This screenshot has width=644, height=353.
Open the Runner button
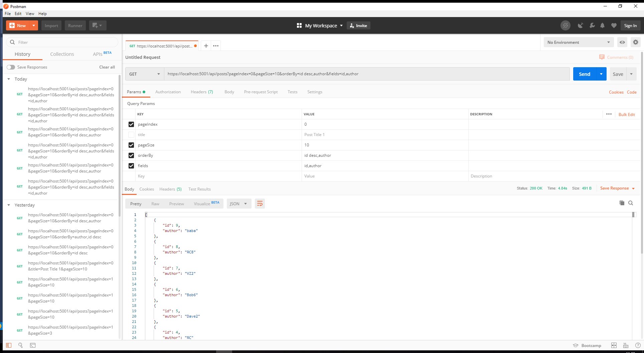coord(75,25)
